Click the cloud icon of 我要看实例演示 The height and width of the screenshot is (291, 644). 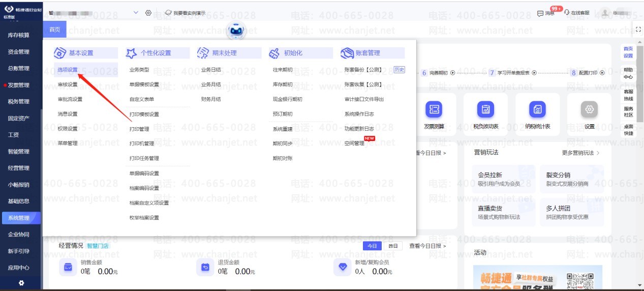pos(168,13)
